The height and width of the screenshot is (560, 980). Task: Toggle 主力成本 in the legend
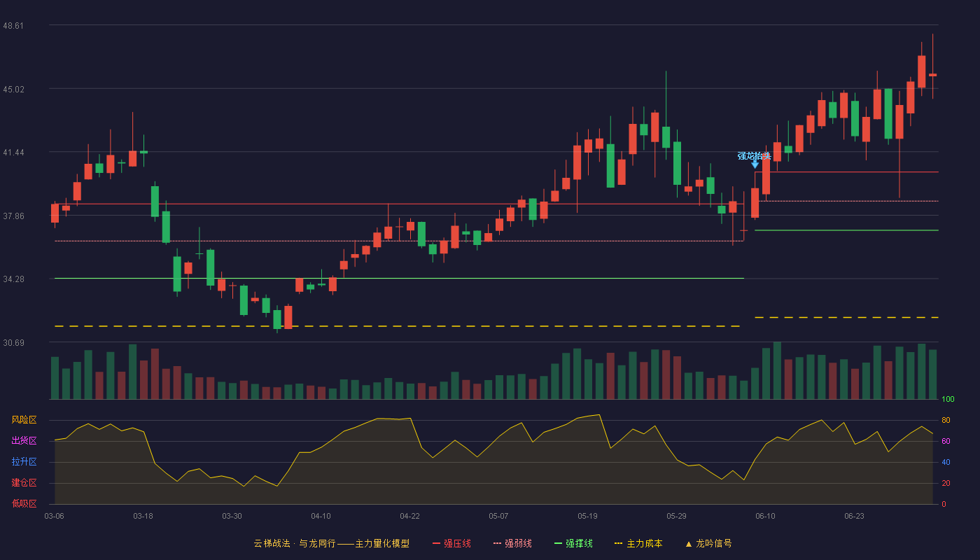pos(638,543)
